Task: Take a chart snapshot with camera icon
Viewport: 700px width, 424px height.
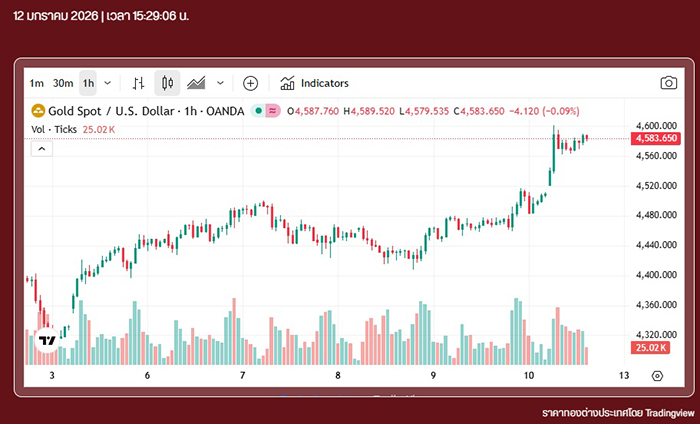Action: [667, 83]
